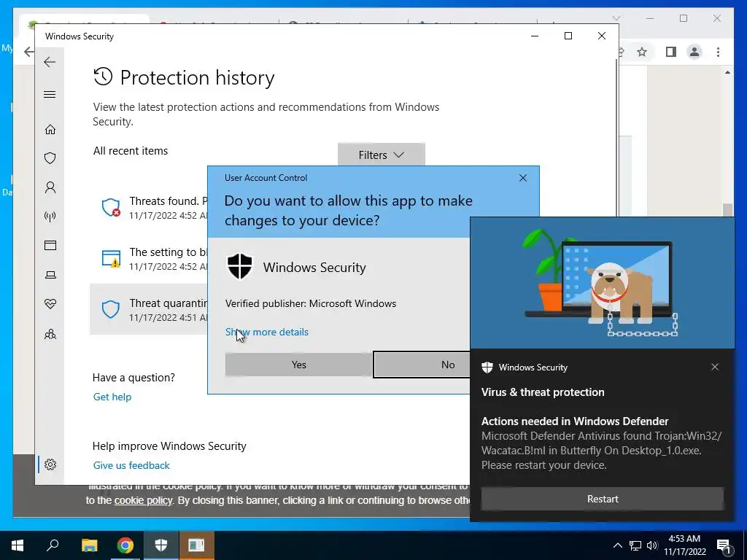Open the hamburger navigation menu
The width and height of the screenshot is (747, 560).
50,94
